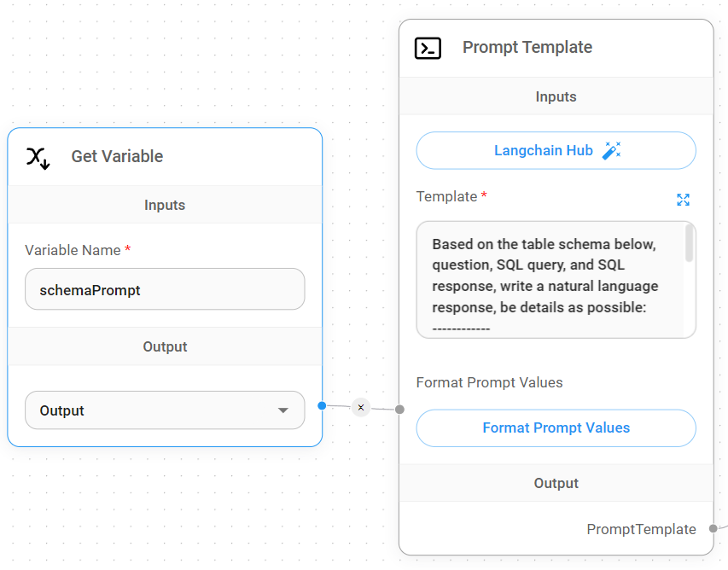
Task: Select the Prompt Template node title
Action: tap(527, 48)
